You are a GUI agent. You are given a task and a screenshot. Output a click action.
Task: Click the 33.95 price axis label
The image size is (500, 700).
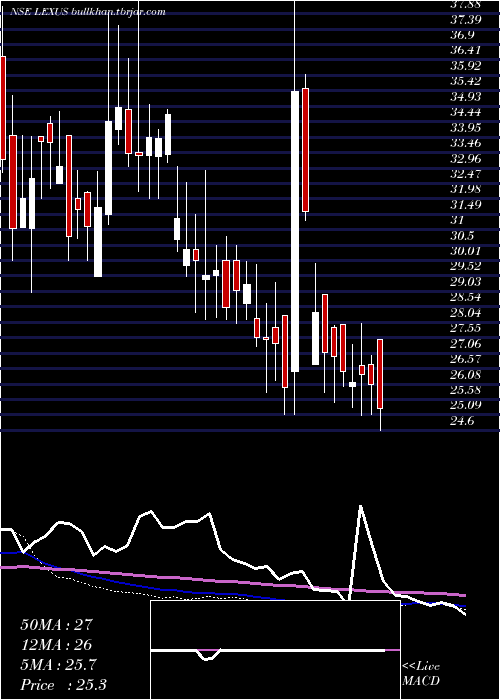(465, 128)
